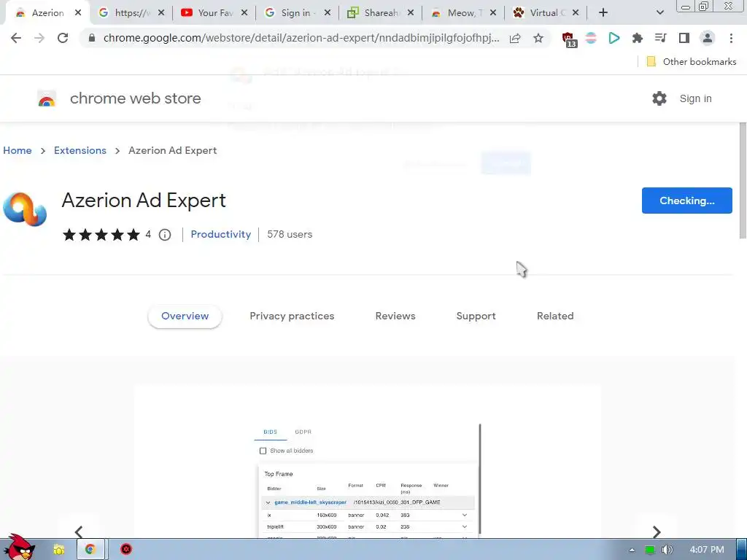Click the Azerion Ad Expert logo
The image size is (747, 560).
tap(25, 209)
